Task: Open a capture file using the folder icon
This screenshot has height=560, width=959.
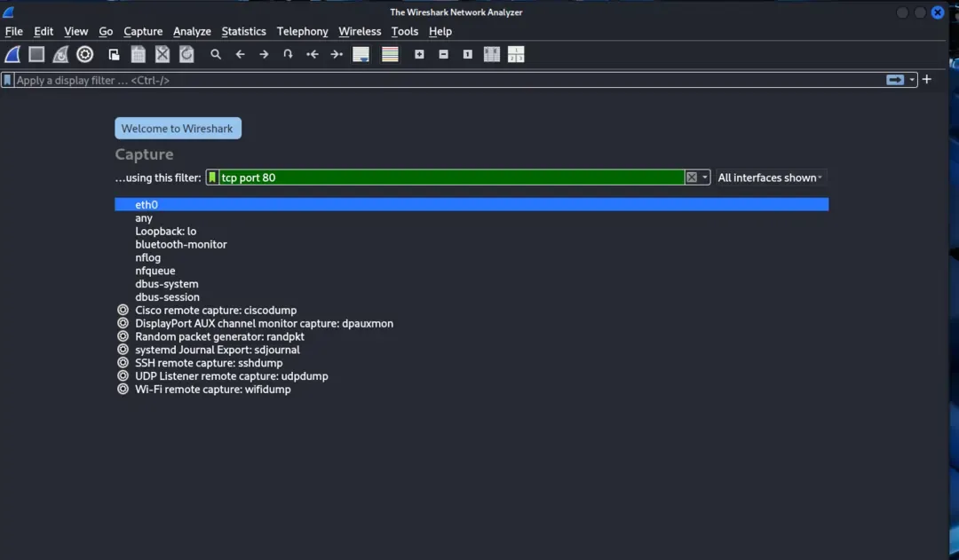Action: tap(113, 54)
